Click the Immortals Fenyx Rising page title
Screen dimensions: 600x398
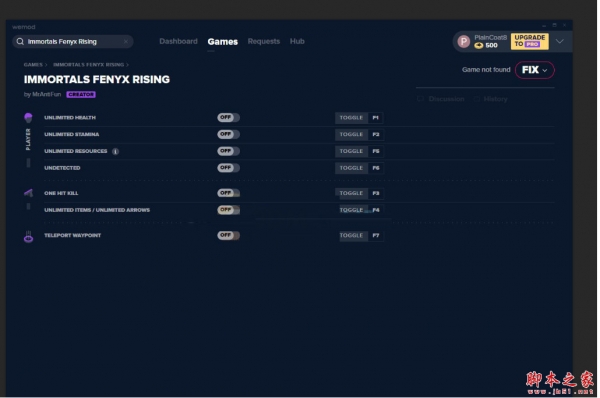(97, 80)
